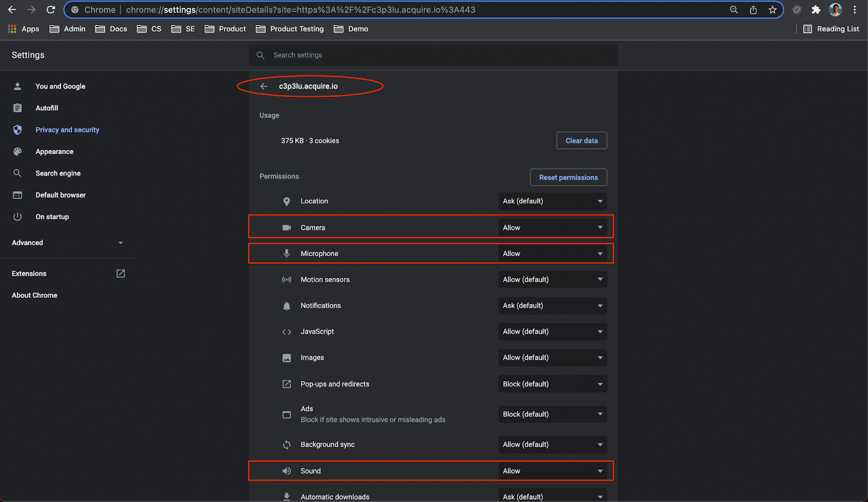The width and height of the screenshot is (868, 502).
Task: Click the share icon in address bar
Action: pyautogui.click(x=753, y=10)
